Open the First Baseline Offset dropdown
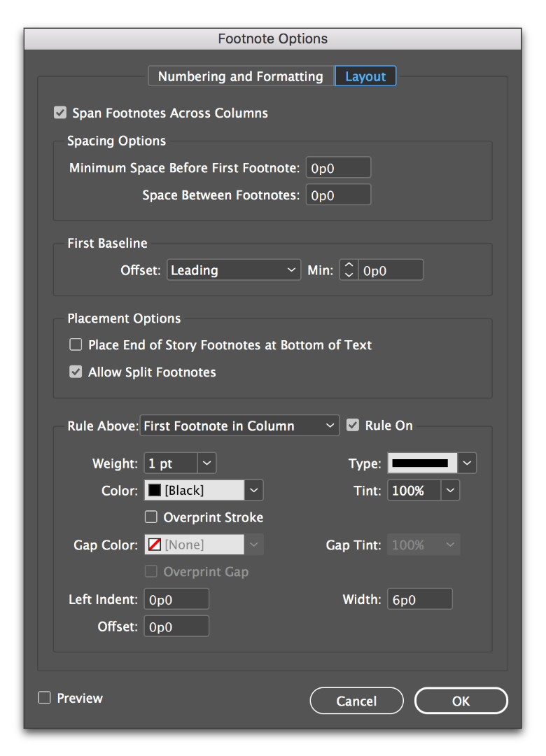Image resolution: width=546 pixels, height=756 pixels. point(233,269)
